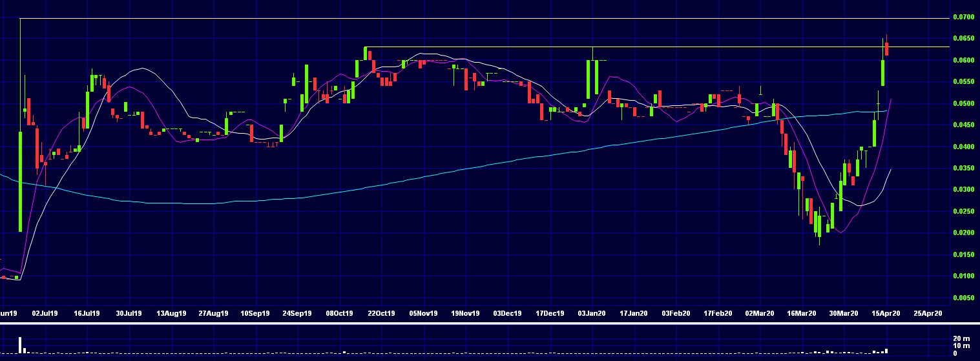
Task: Select the 25Apr20 date label
Action: [x=928, y=313]
